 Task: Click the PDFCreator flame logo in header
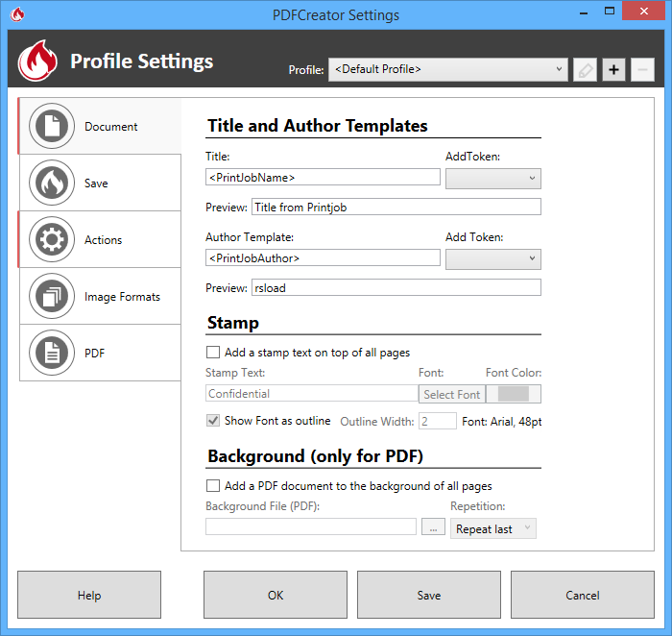(x=37, y=61)
